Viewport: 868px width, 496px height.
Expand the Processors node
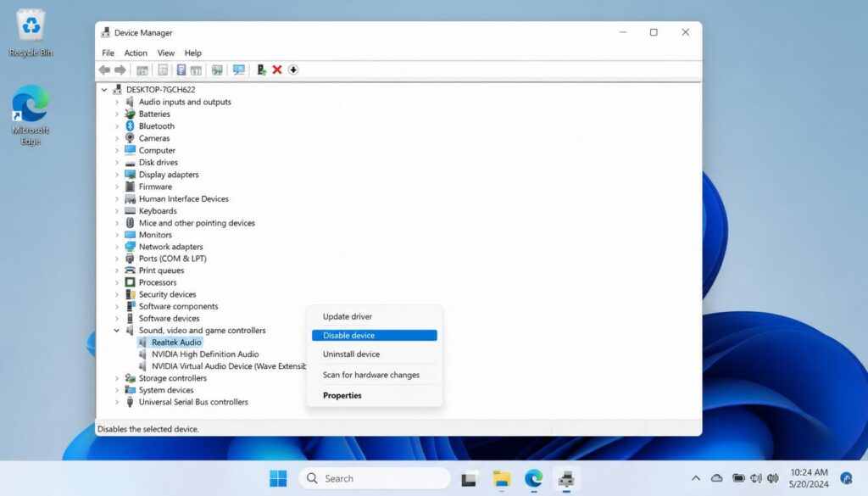[x=117, y=282]
